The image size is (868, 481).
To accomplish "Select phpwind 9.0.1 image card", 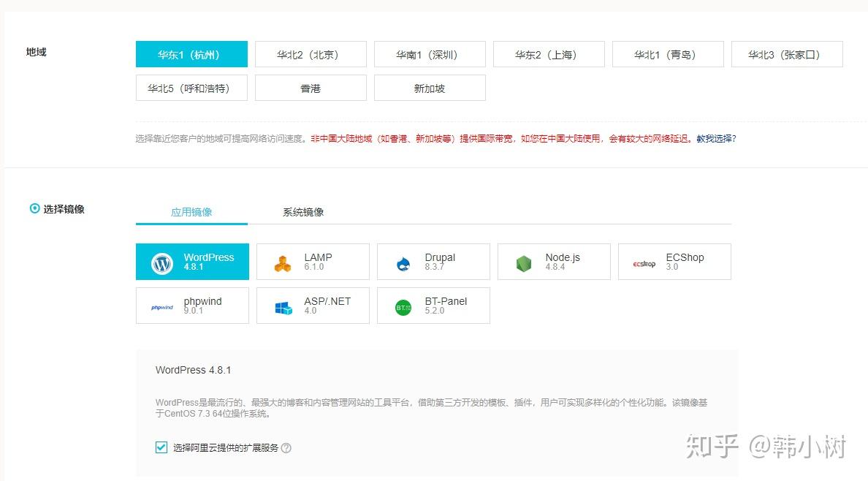I will (192, 306).
